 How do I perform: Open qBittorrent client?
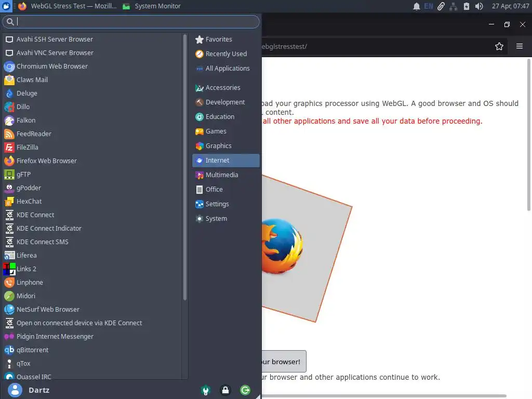pyautogui.click(x=92, y=350)
